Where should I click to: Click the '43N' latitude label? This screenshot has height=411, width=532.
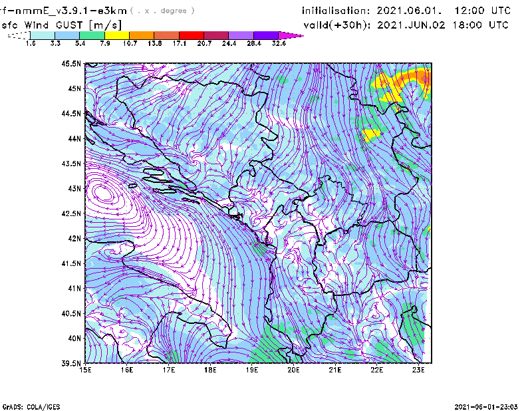[74, 188]
